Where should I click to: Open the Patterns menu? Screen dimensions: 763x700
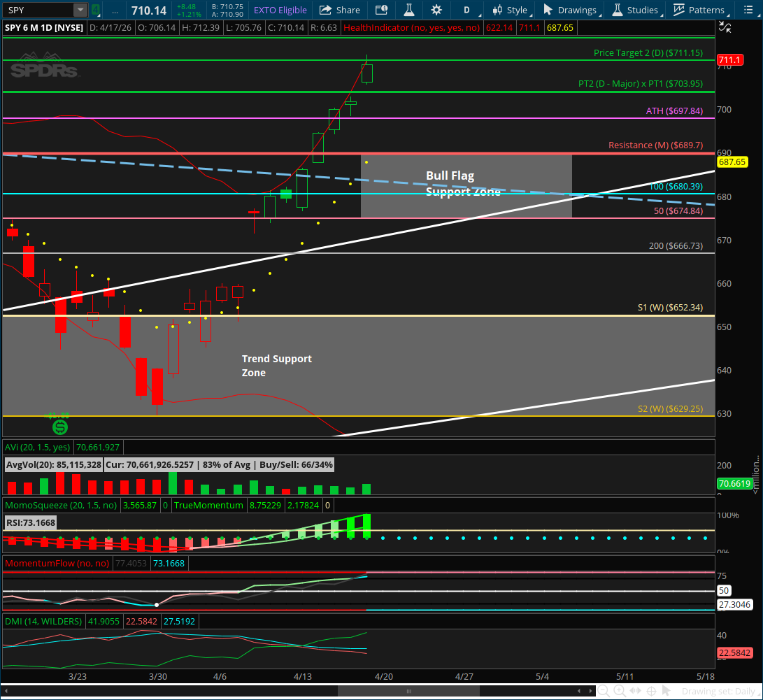tap(699, 10)
